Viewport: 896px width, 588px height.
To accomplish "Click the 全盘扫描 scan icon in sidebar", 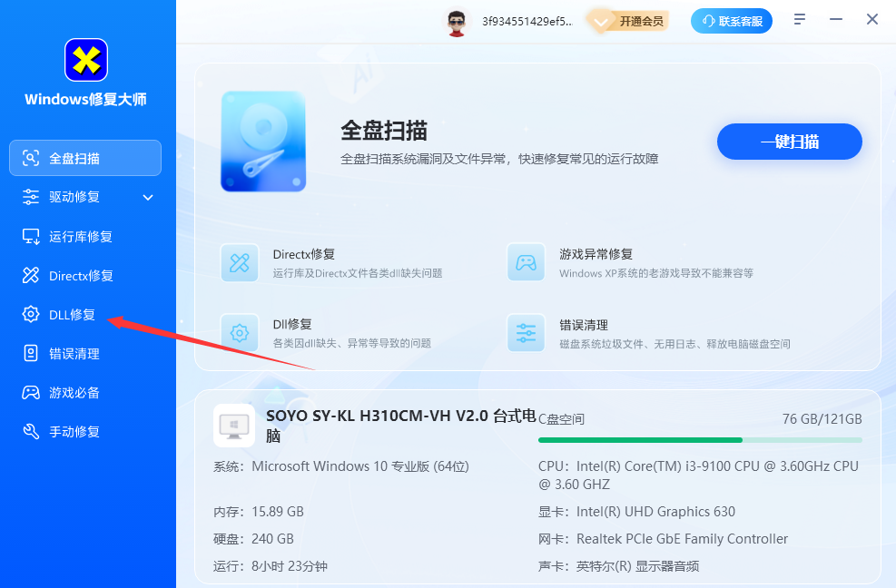I will 31,158.
